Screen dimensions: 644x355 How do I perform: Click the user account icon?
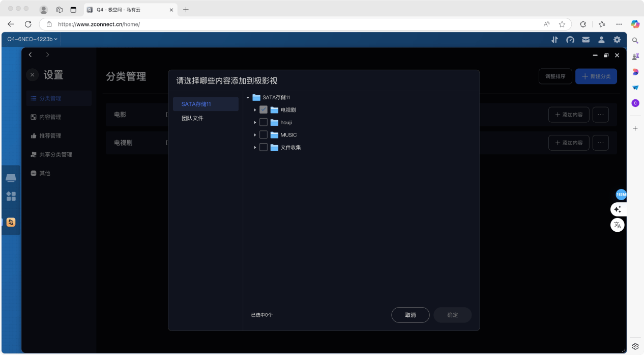tap(601, 39)
